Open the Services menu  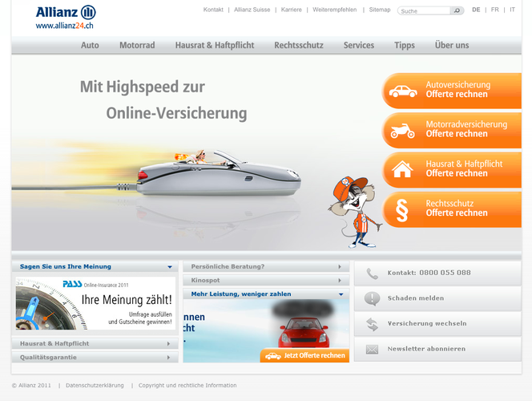coord(359,45)
